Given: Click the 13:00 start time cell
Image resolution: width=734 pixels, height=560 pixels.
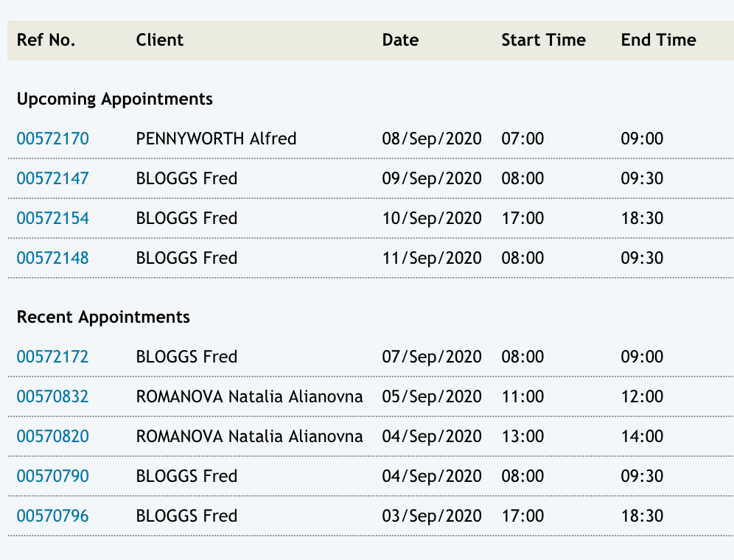Looking at the screenshot, I should click(522, 436).
